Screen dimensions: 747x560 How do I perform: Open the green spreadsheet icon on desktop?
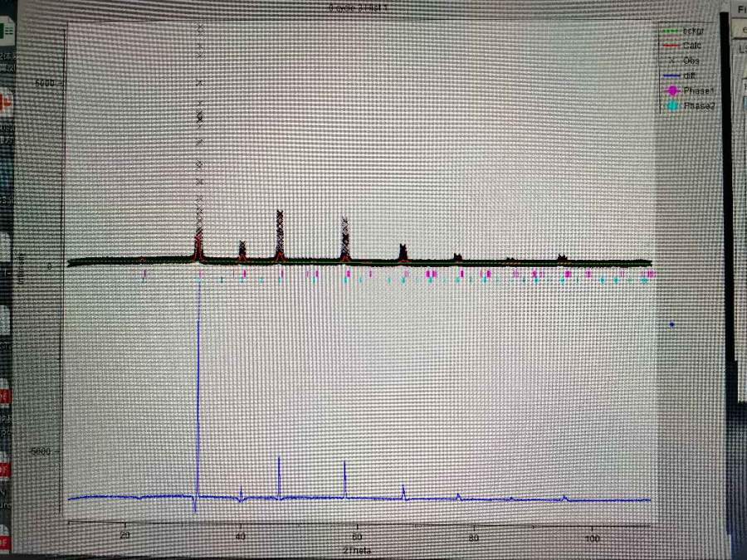[x=7, y=32]
